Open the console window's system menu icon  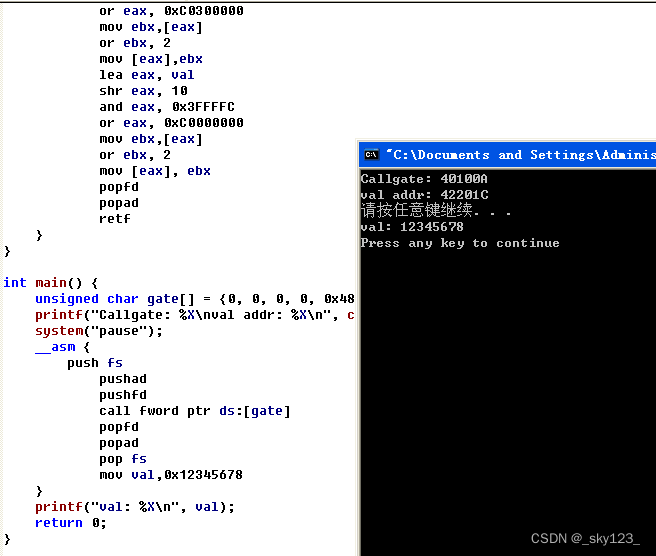(x=371, y=155)
